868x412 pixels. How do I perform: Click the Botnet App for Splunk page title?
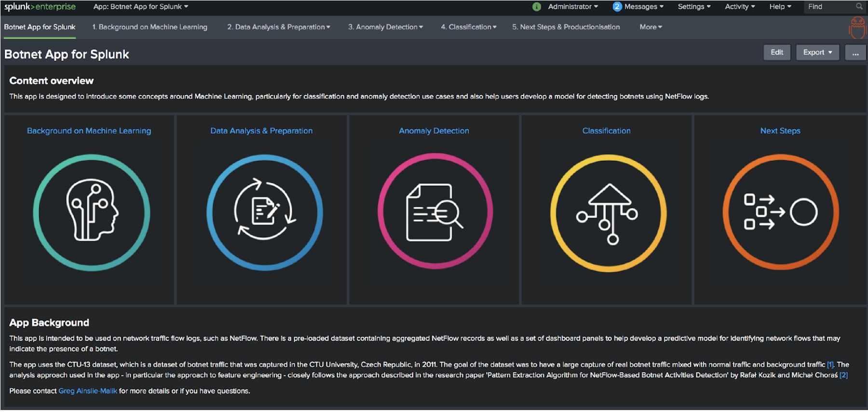(x=67, y=55)
